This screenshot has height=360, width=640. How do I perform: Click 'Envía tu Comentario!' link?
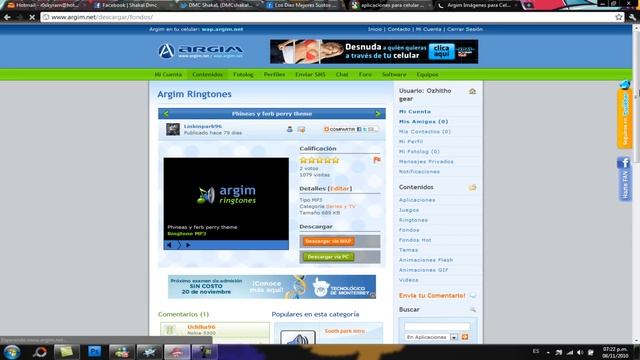coord(432,296)
